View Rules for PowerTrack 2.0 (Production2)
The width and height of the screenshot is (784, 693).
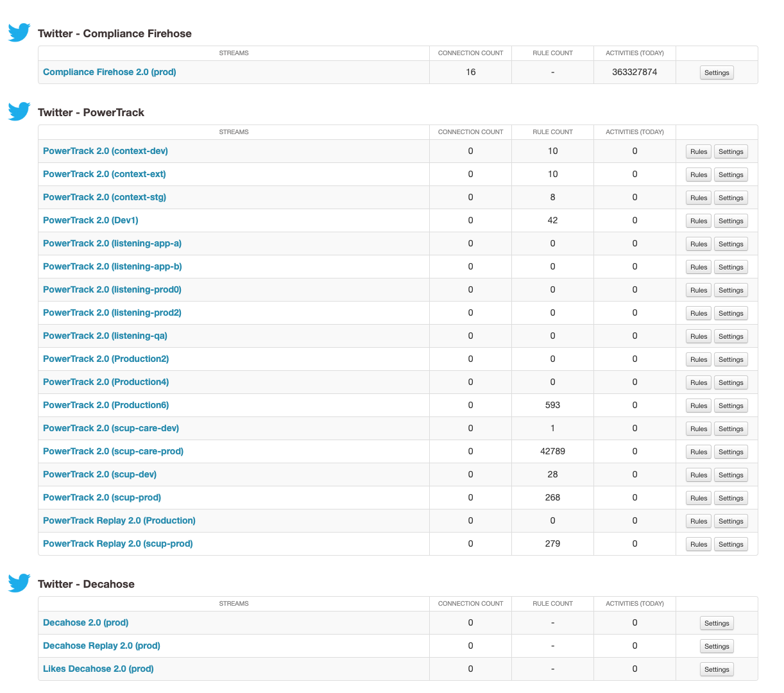tap(699, 359)
